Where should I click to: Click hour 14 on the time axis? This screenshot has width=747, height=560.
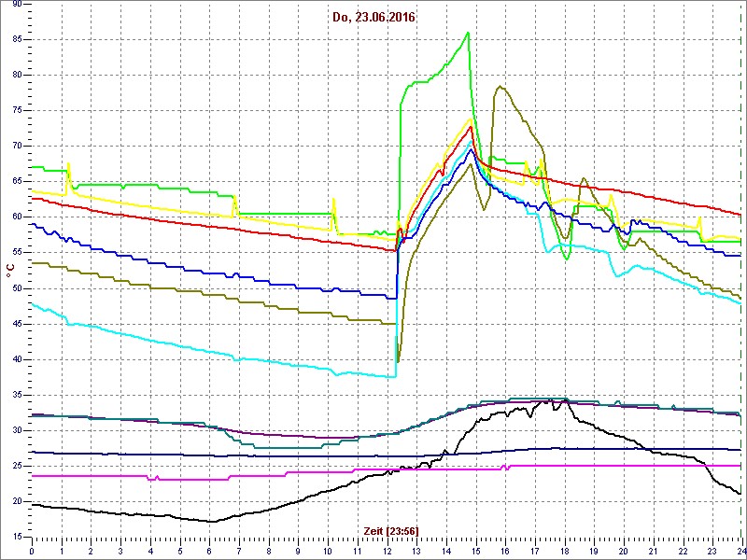point(446,550)
